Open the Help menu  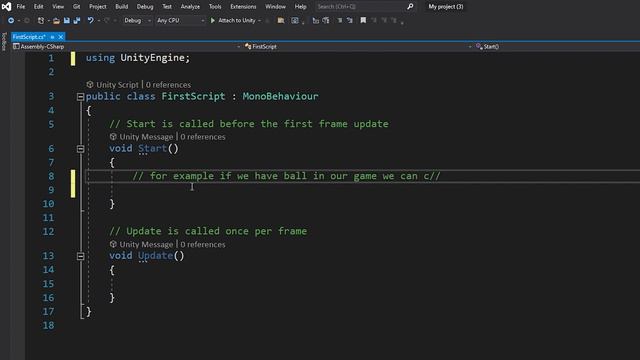(x=300, y=7)
